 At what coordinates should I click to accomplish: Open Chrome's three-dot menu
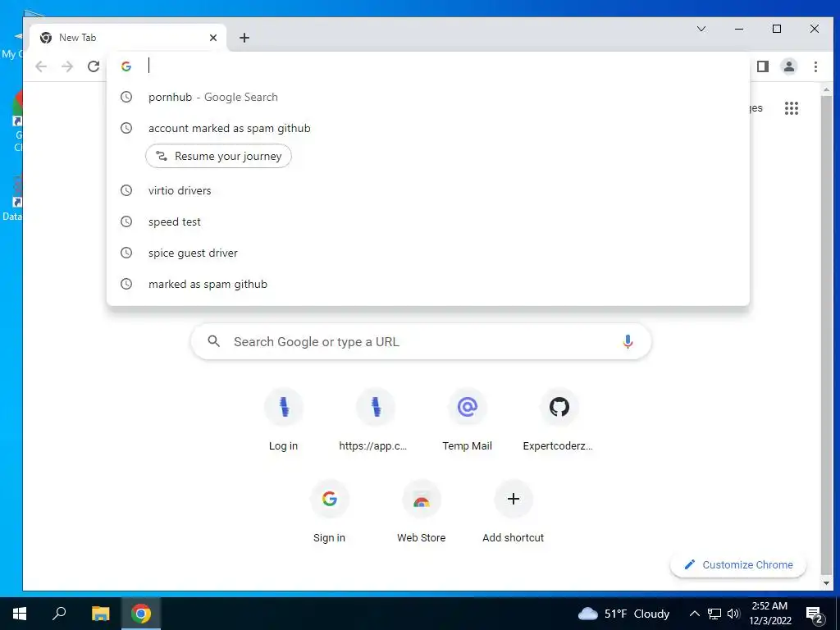tap(815, 66)
